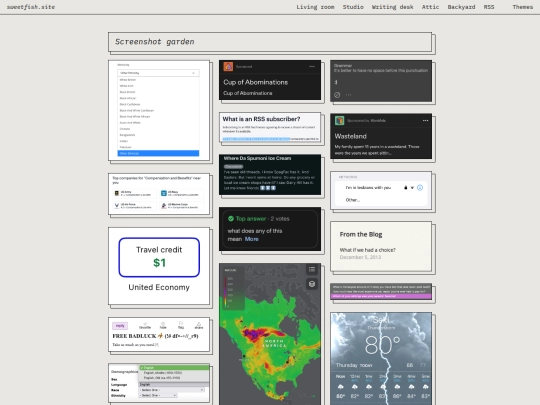This screenshot has width=540, height=405.
Task: Open the Grammar punctuation tip screenshot
Action: click(x=381, y=81)
